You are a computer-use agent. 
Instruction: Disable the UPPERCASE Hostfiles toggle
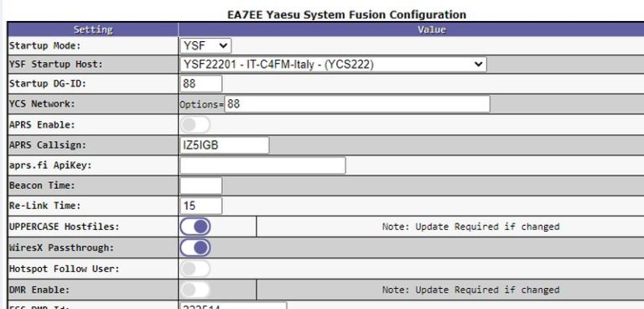pos(195,227)
